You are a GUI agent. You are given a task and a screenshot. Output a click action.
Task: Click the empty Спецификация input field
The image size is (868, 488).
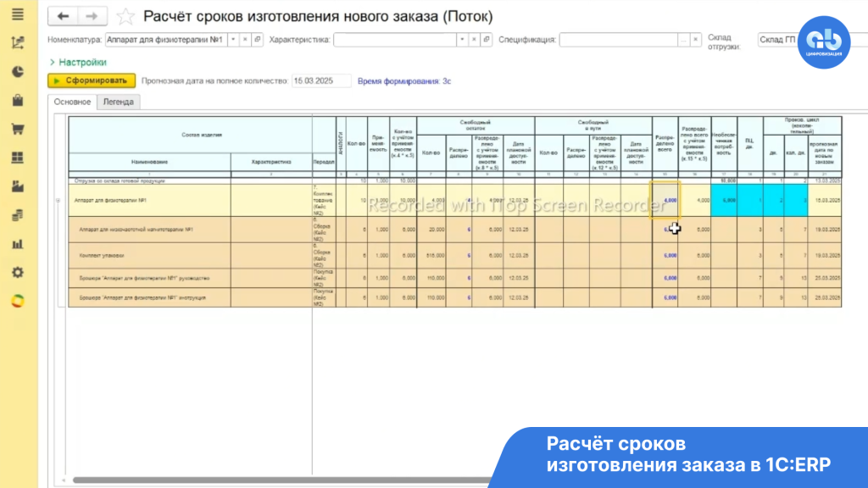point(618,40)
